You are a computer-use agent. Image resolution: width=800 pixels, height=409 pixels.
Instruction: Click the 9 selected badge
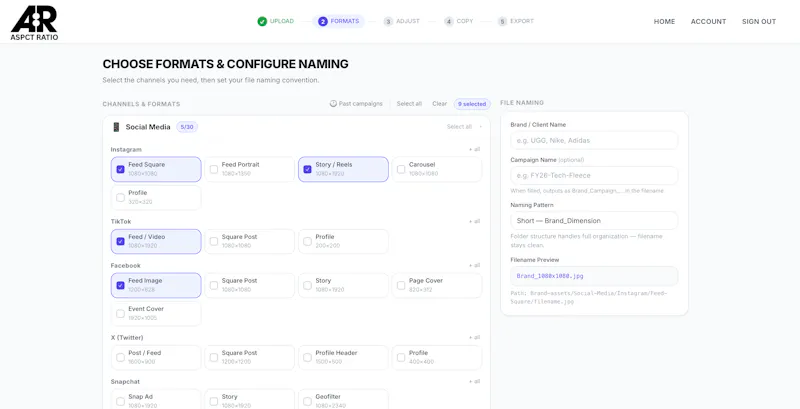pos(472,104)
